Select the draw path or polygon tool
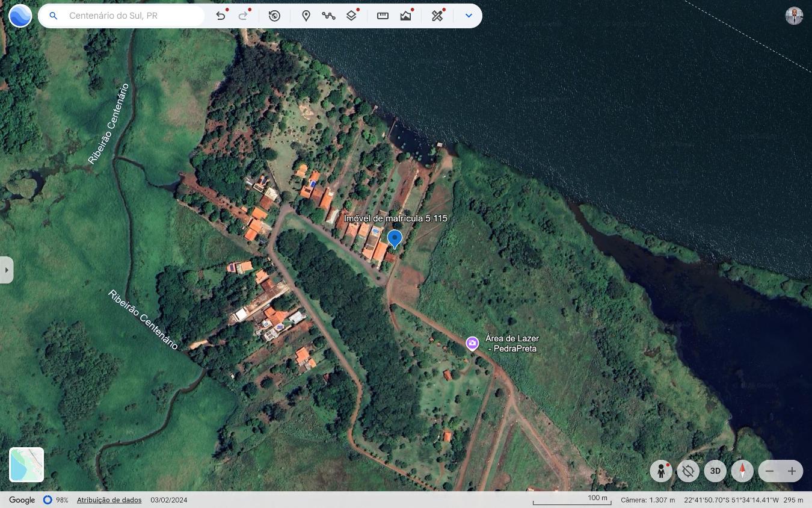Screen dimensions: 812x508 tap(328, 16)
